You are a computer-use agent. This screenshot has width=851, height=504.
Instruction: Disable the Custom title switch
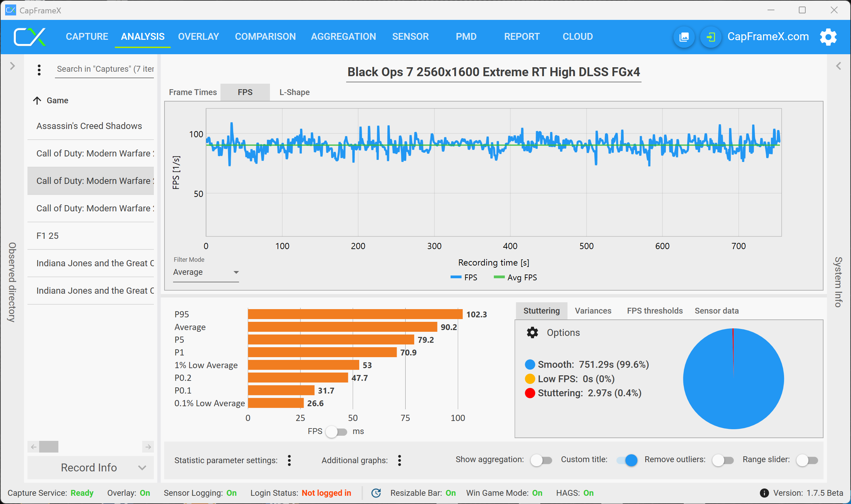pyautogui.click(x=627, y=460)
